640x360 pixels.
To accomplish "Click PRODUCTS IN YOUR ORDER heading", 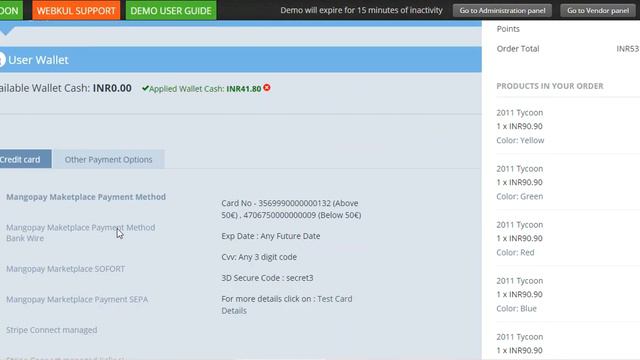I will (550, 86).
